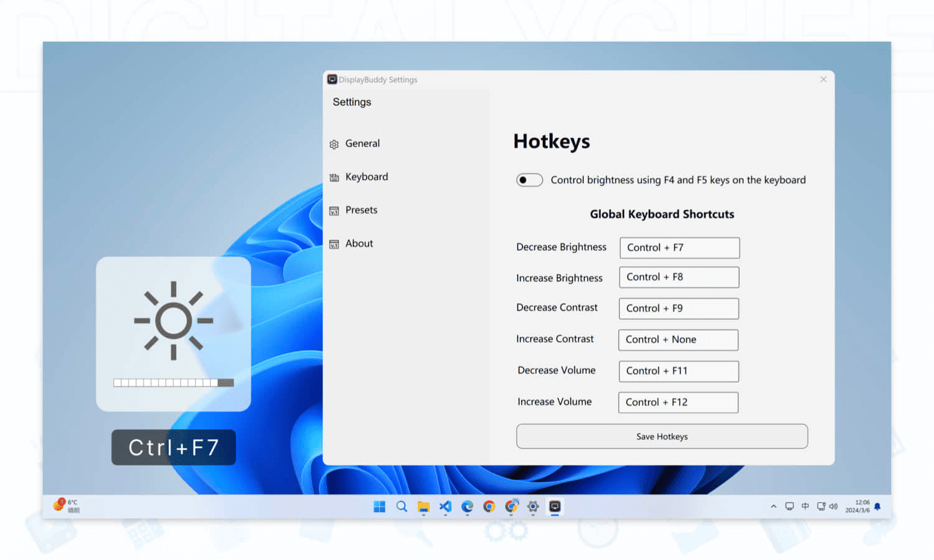Launch Google Chrome from the taskbar
Screen dimensions: 934x560
click(489, 506)
